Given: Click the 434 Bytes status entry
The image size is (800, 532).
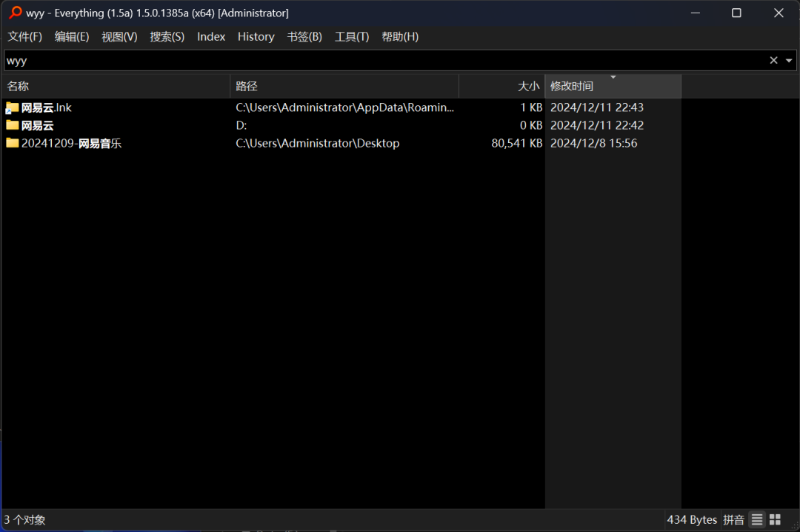Looking at the screenshot, I should tap(692, 519).
